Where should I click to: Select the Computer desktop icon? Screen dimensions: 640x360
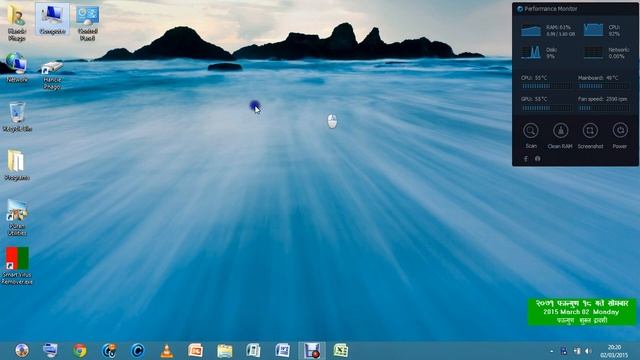point(52,19)
